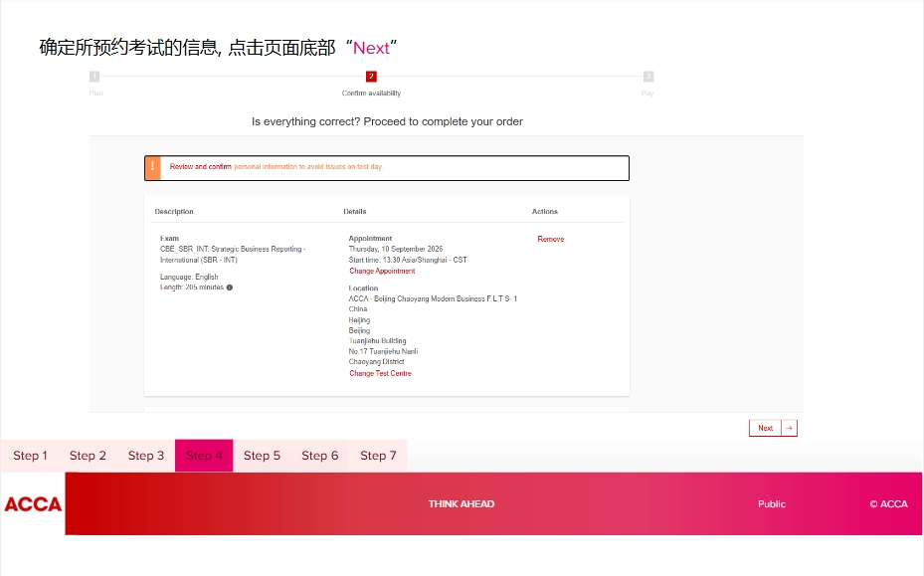Click the Chaoyang District address line
Viewport: 924px width, 576px height.
point(376,362)
